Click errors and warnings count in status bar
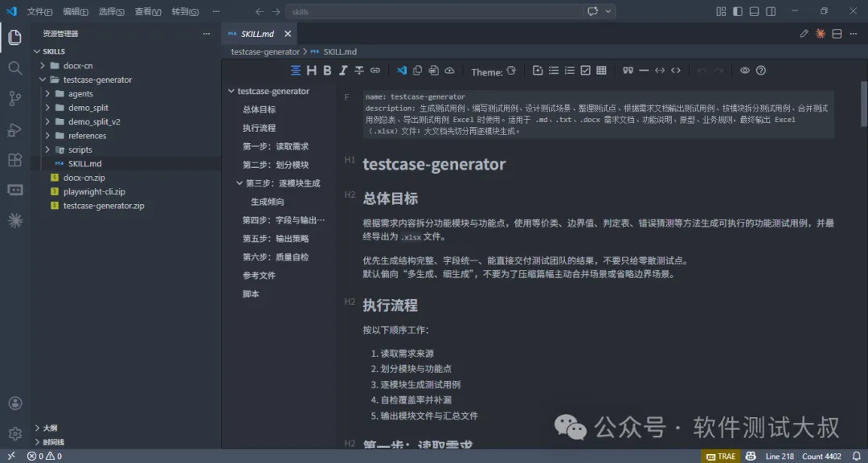Viewport: 868px width, 463px height. tap(45, 457)
